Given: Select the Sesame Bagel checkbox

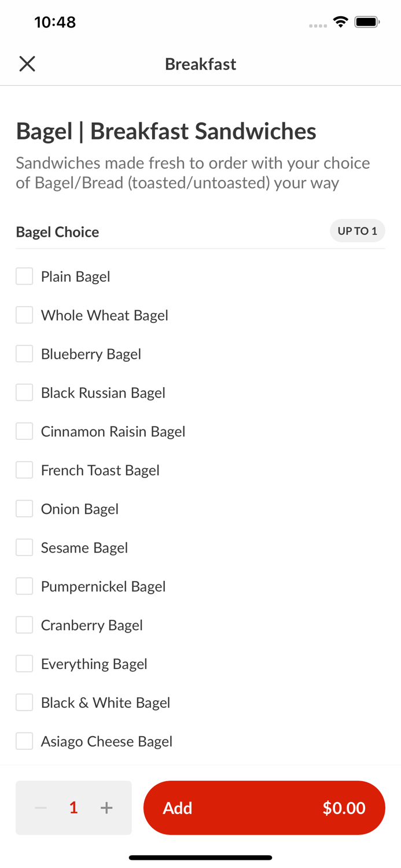Looking at the screenshot, I should point(24,547).
